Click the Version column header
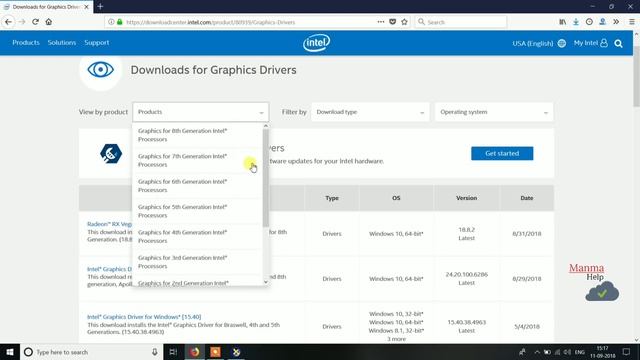The image size is (640, 360). coord(467,198)
